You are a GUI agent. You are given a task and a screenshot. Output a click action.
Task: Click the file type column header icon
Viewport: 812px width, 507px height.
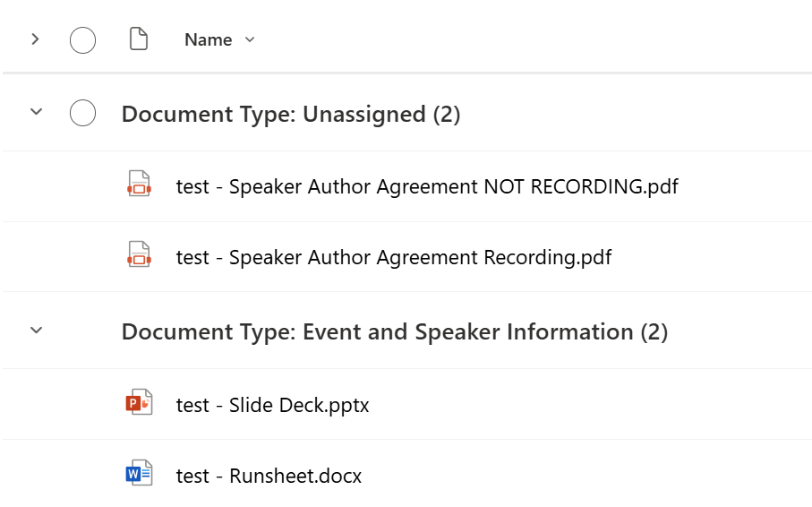point(138,39)
